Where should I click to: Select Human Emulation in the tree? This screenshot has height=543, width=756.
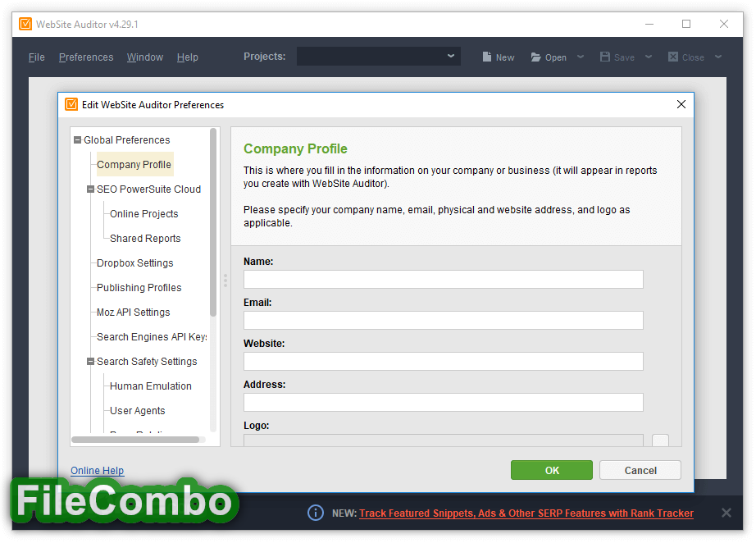click(150, 386)
